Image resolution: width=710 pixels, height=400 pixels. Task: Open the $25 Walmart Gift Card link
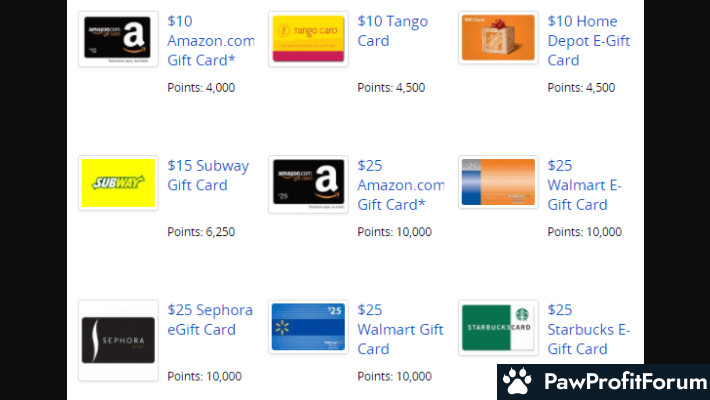pos(400,329)
